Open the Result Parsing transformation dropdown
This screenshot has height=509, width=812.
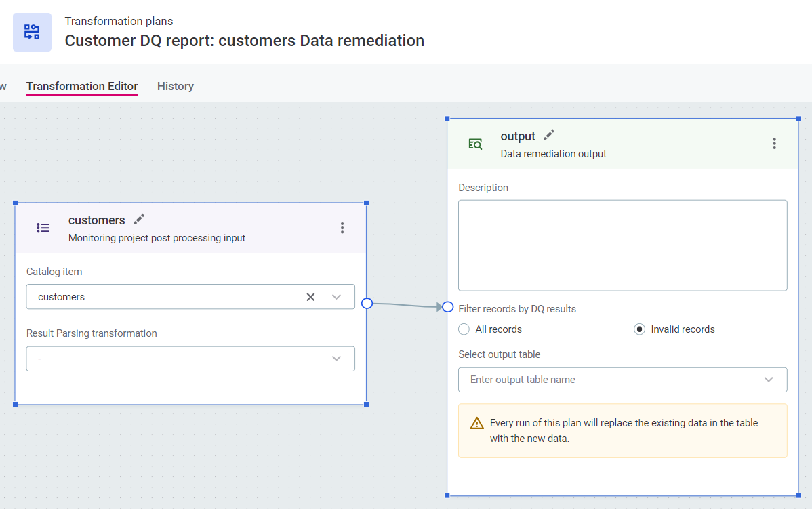[190, 359]
